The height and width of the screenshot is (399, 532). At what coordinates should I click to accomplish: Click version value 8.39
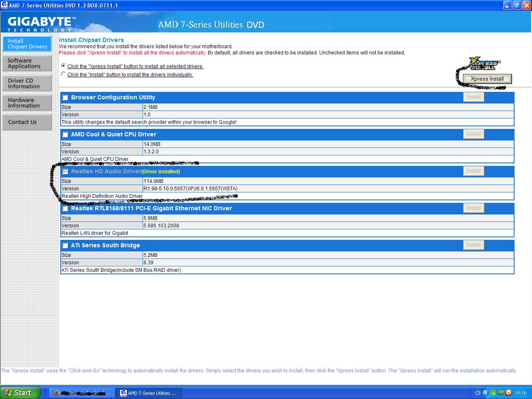click(148, 263)
